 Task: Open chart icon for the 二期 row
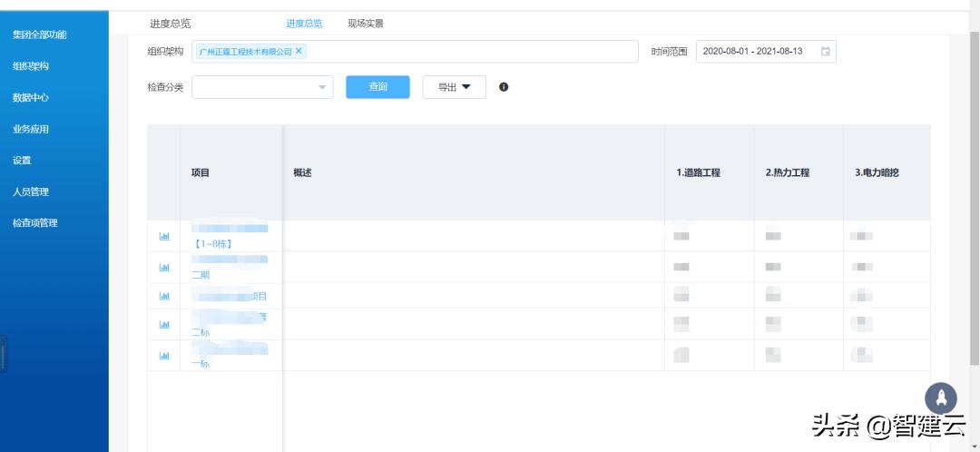click(164, 268)
